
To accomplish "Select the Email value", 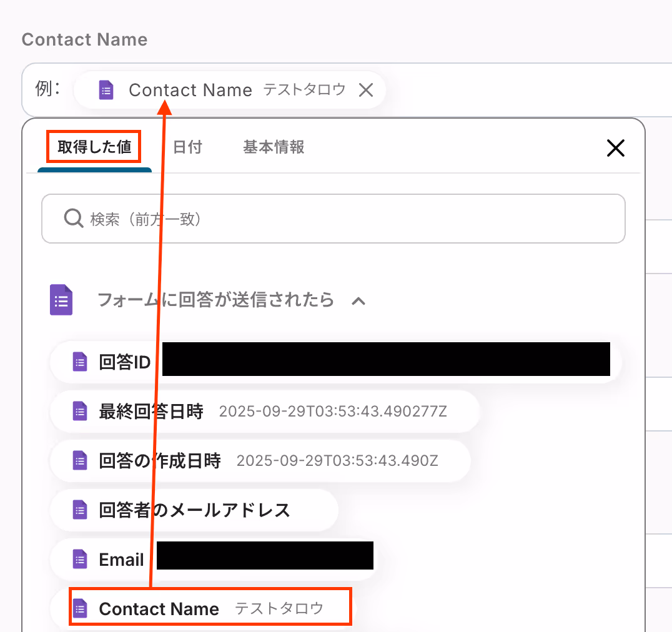I will click(x=214, y=559).
